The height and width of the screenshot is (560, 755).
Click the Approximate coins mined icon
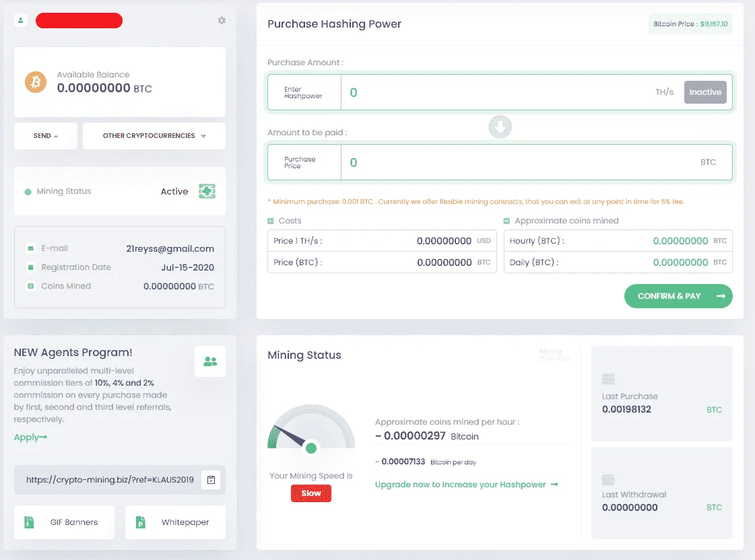point(506,221)
